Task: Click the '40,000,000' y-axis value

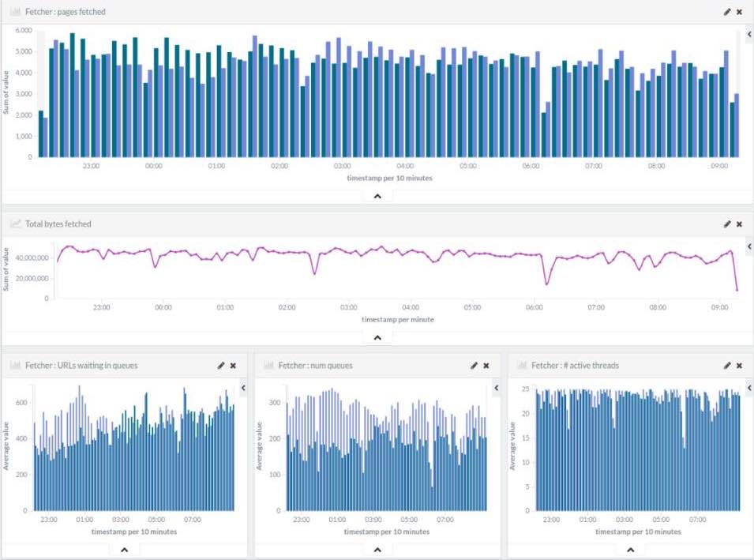Action: coord(32,257)
